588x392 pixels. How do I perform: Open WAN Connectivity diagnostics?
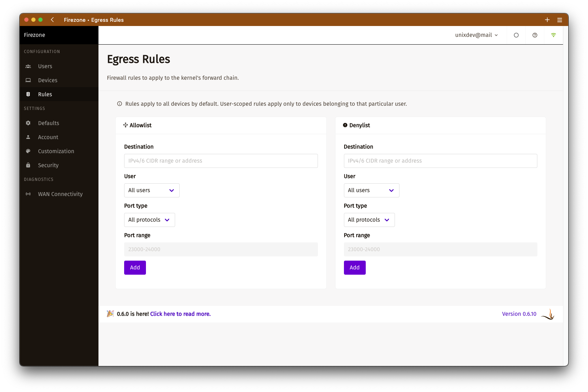[59, 194]
